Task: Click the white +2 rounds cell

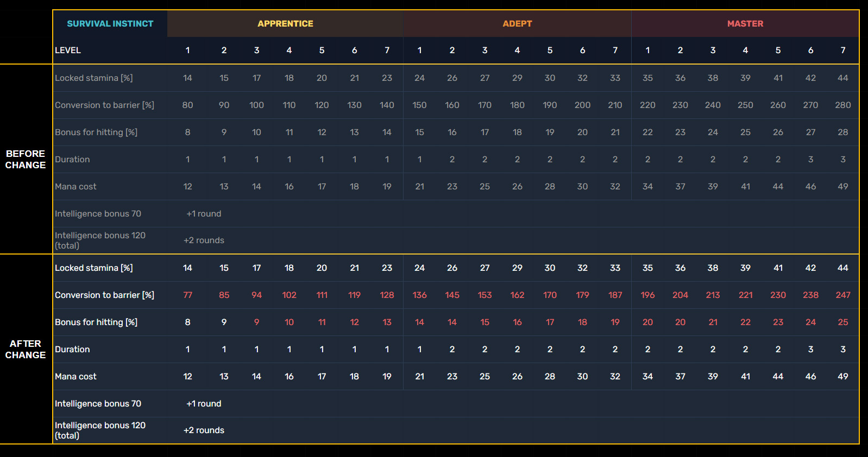Action: [204, 430]
